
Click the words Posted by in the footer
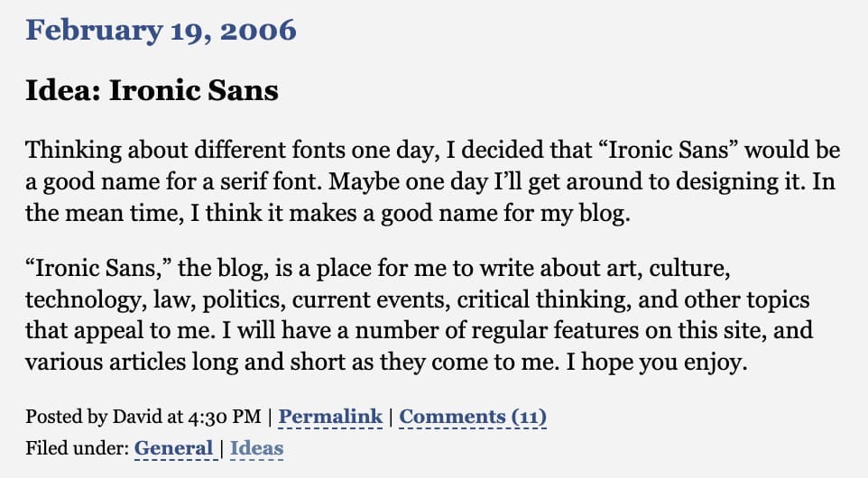pos(67,416)
